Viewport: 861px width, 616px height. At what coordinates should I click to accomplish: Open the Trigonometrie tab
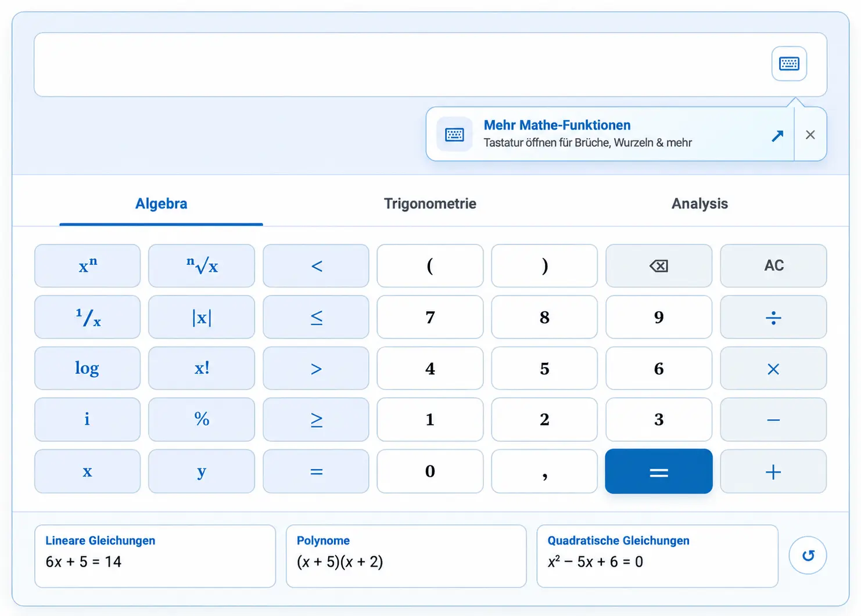point(430,204)
